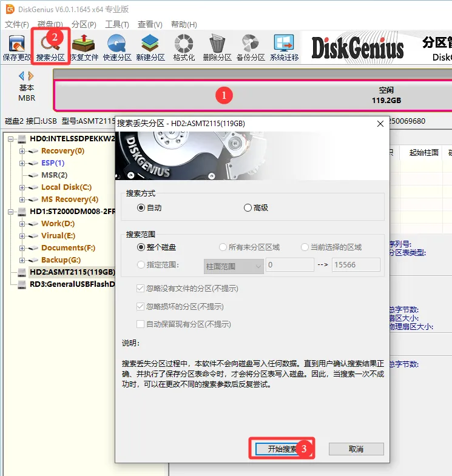The width and height of the screenshot is (452, 476).
Task: Expand the Backup(G:) partition node
Action: point(22,260)
